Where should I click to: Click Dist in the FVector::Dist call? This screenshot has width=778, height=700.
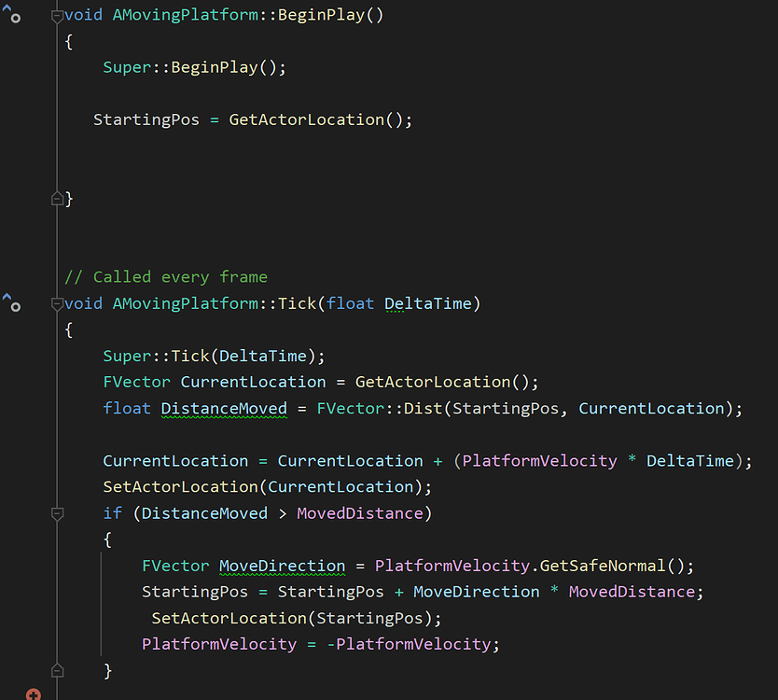tap(424, 409)
